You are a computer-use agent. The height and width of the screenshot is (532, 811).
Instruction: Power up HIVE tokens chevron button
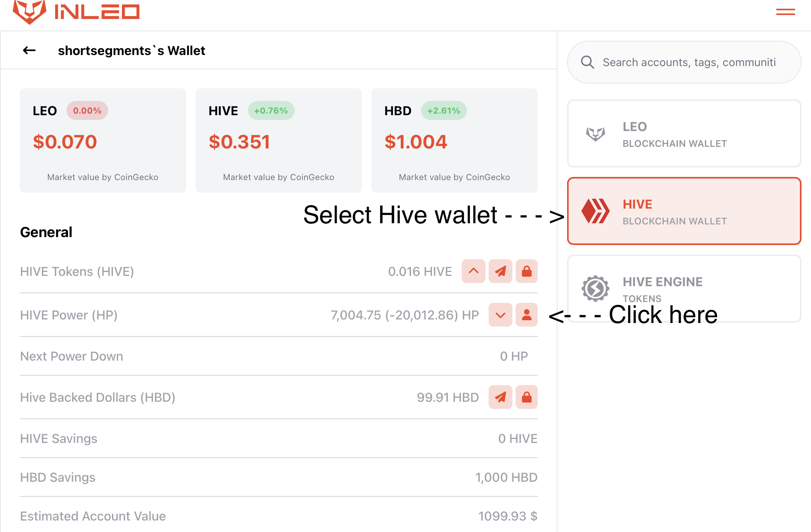(474, 271)
